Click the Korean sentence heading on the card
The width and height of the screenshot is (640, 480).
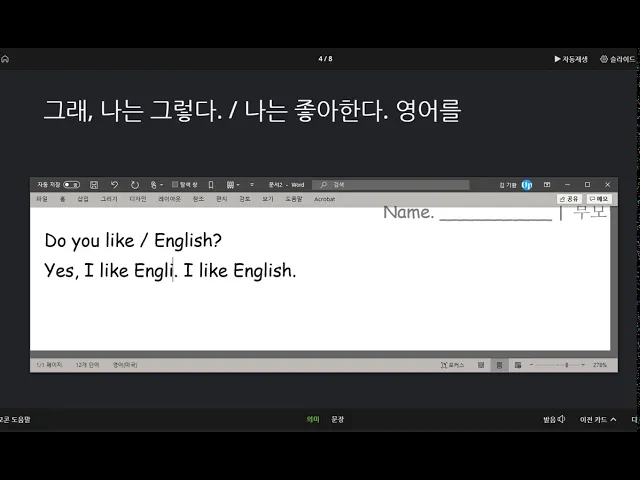(252, 111)
